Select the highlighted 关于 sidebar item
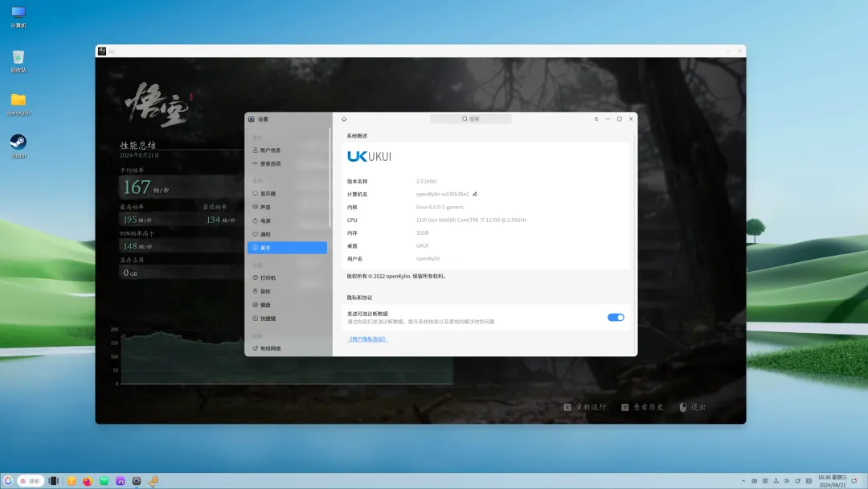This screenshot has width=868, height=489. 287,248
